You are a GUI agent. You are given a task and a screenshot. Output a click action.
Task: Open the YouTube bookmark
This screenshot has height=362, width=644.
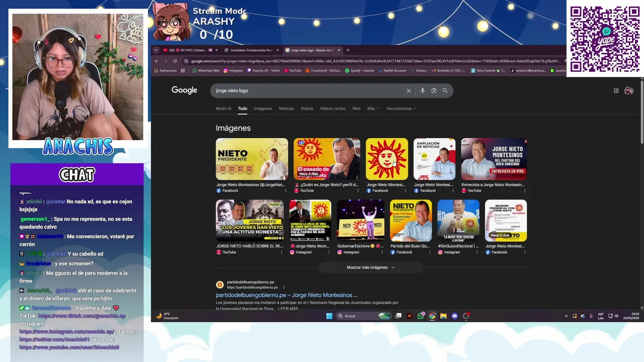(x=293, y=70)
